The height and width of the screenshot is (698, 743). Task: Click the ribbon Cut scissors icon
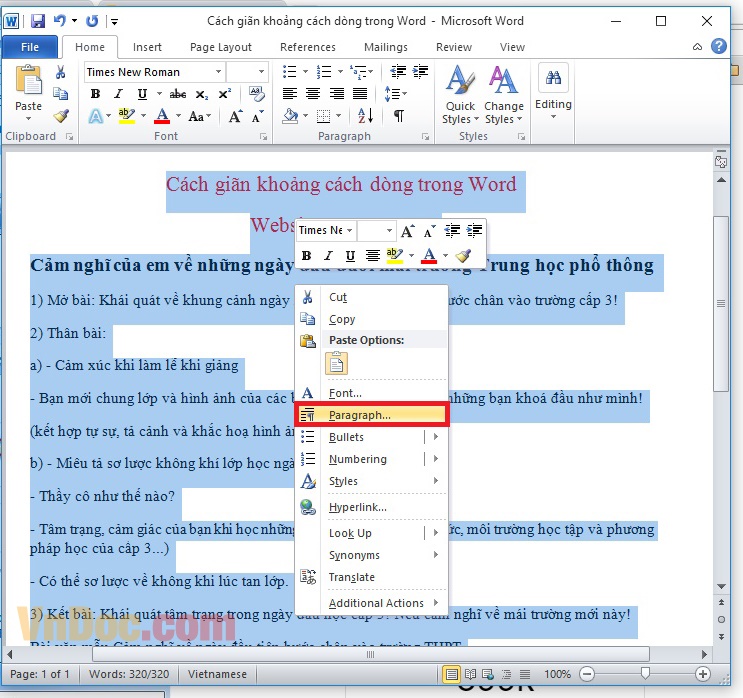click(60, 72)
